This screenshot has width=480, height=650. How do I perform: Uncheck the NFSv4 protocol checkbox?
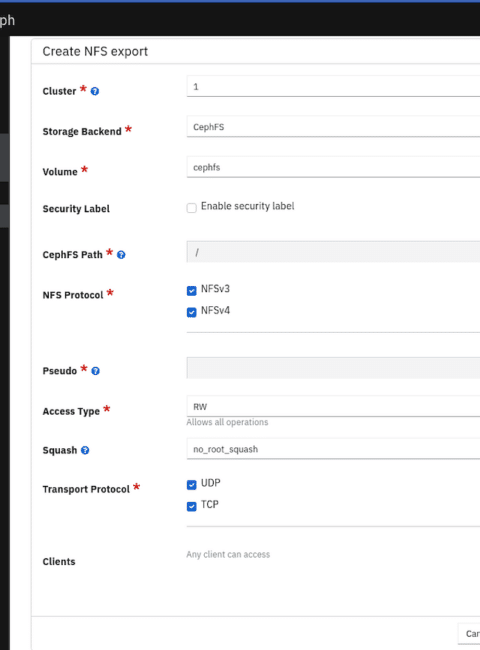coord(192,312)
